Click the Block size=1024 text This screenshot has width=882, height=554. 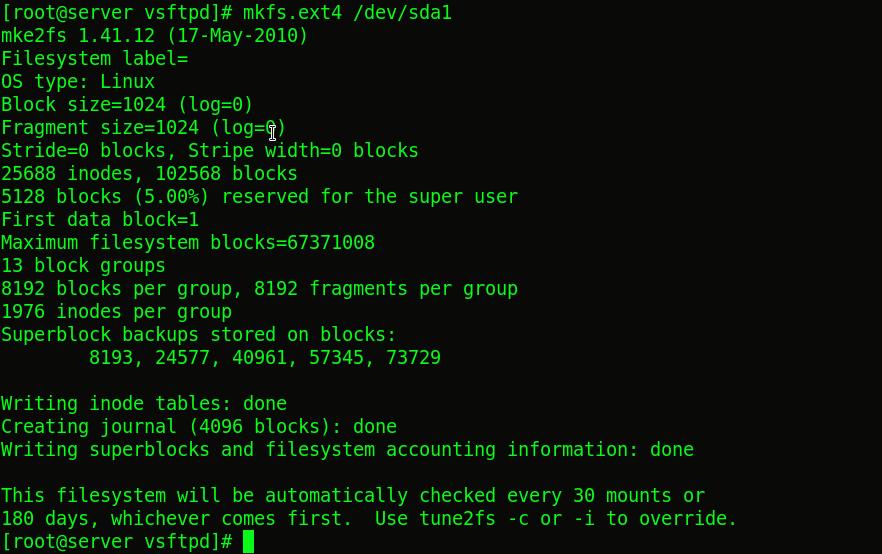click(83, 105)
